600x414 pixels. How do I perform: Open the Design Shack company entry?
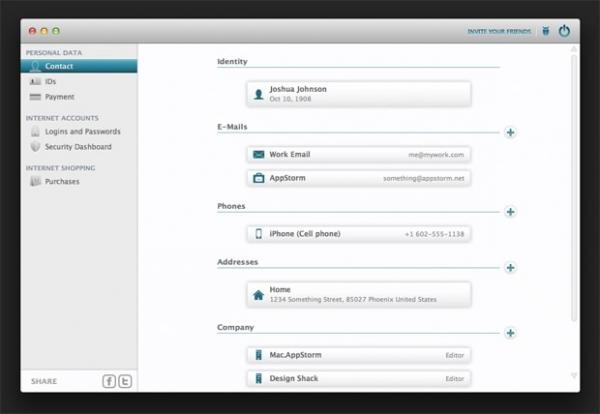[x=359, y=378]
